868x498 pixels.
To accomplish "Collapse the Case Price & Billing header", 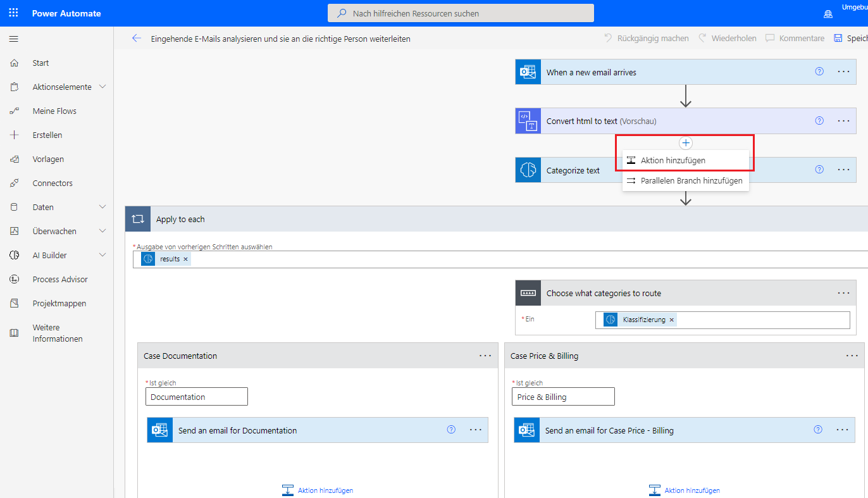I will point(684,356).
